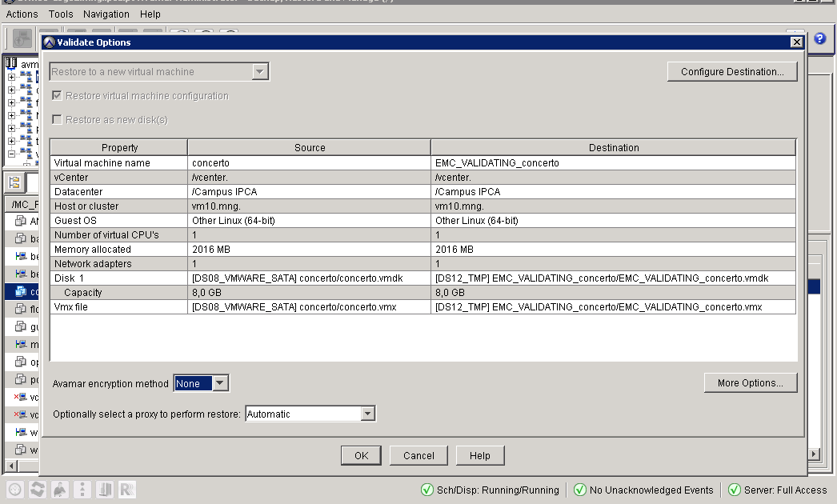The image size is (837, 504).
Task: Select the VM icon for row 'op'
Action: 21,362
